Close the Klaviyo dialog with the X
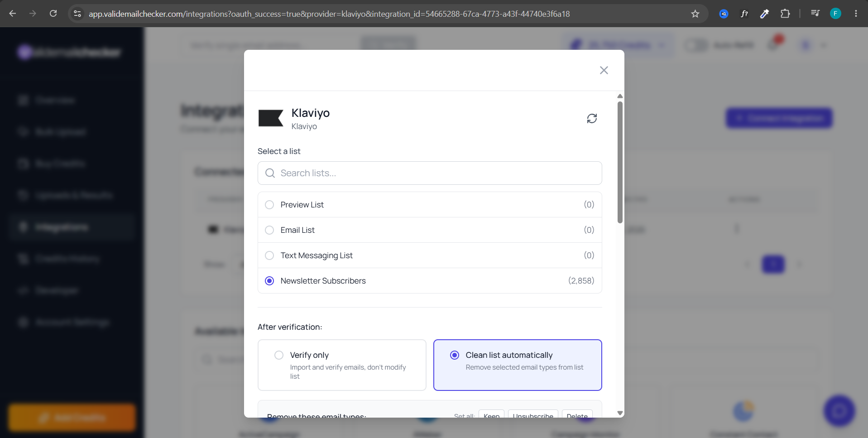Image resolution: width=868 pixels, height=438 pixels. 604,70
